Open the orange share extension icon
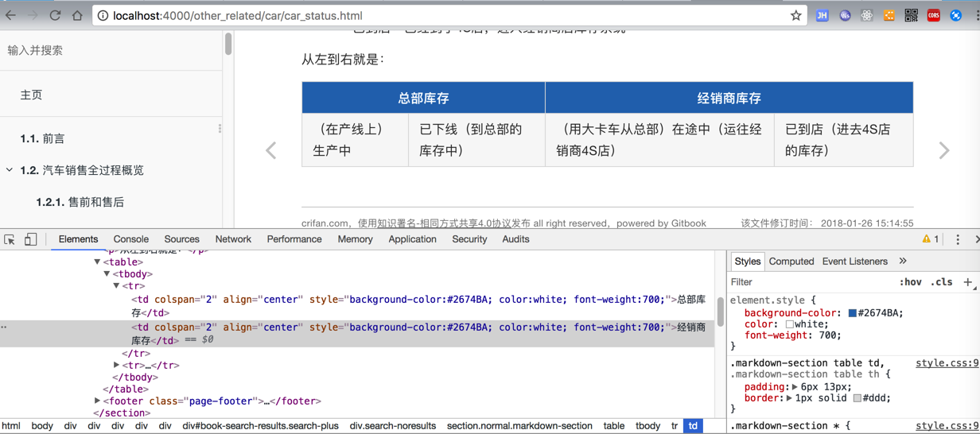The width and height of the screenshot is (980, 434). coord(889,15)
